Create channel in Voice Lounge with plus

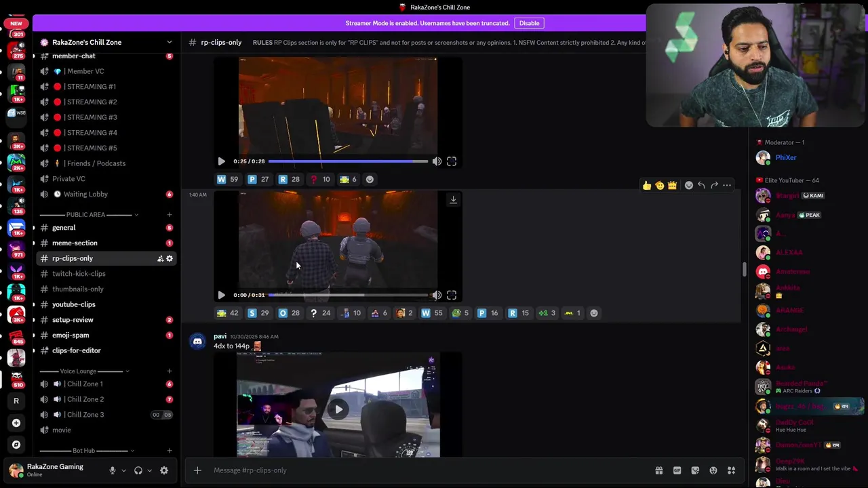click(x=170, y=371)
